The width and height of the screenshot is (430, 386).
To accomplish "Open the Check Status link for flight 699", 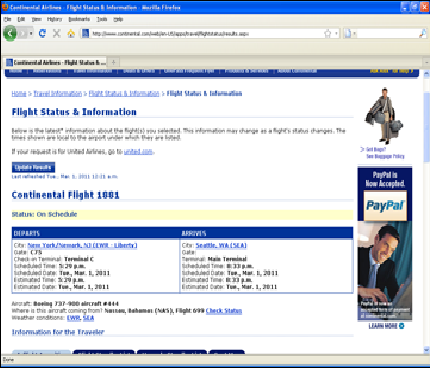I will (x=224, y=311).
